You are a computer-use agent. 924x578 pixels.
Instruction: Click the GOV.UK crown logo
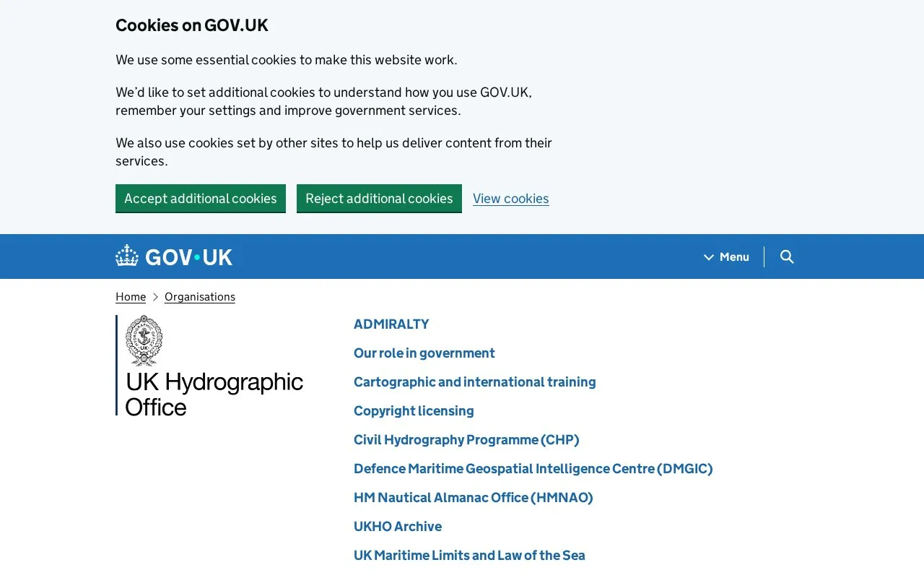click(x=174, y=256)
